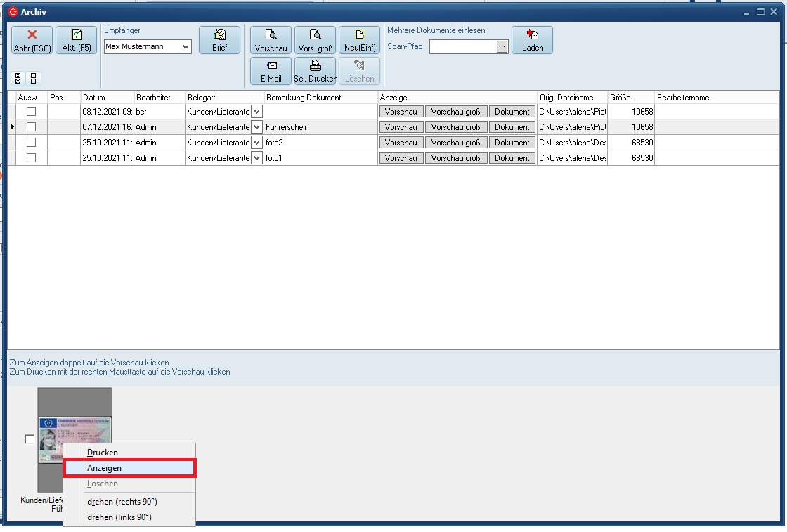Check the box beside the document thumbnail
Viewport: 787px width, 532px height.
click(x=30, y=439)
